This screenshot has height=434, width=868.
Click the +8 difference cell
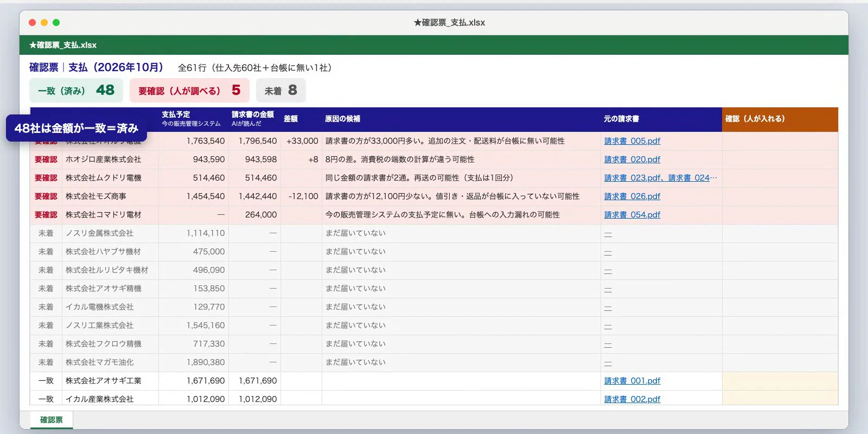click(x=301, y=159)
